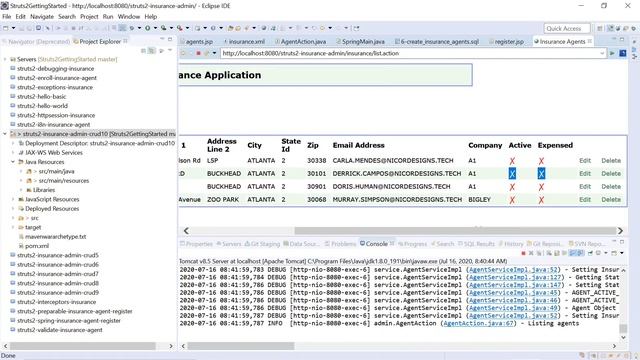The width and height of the screenshot is (640, 360).
Task: Click the Run green circle toolbar icon
Action: 147,28
